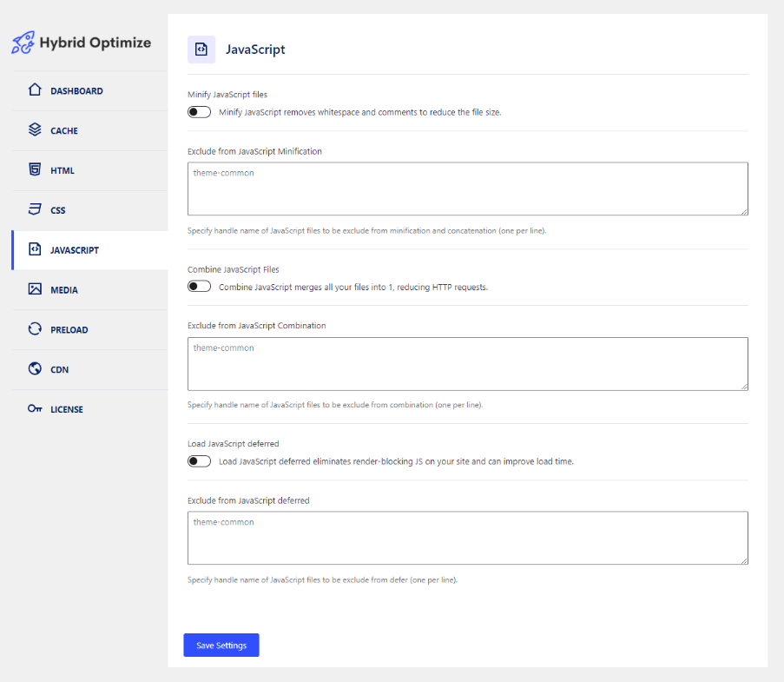Click the Media image icon

click(x=35, y=289)
